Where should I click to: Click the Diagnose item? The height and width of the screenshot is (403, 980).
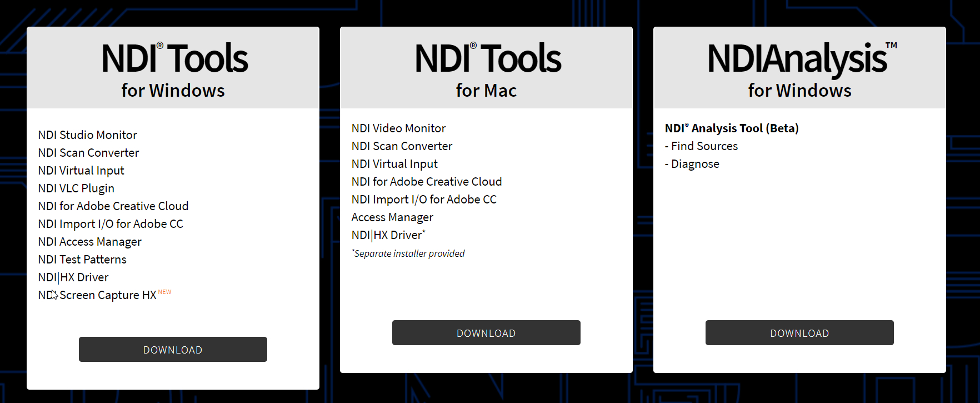694,164
